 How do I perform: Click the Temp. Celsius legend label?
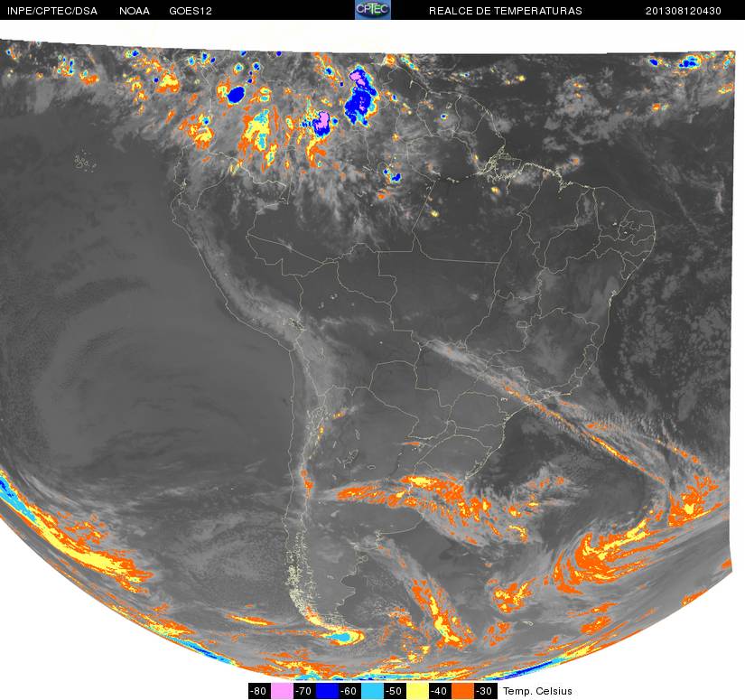537,691
